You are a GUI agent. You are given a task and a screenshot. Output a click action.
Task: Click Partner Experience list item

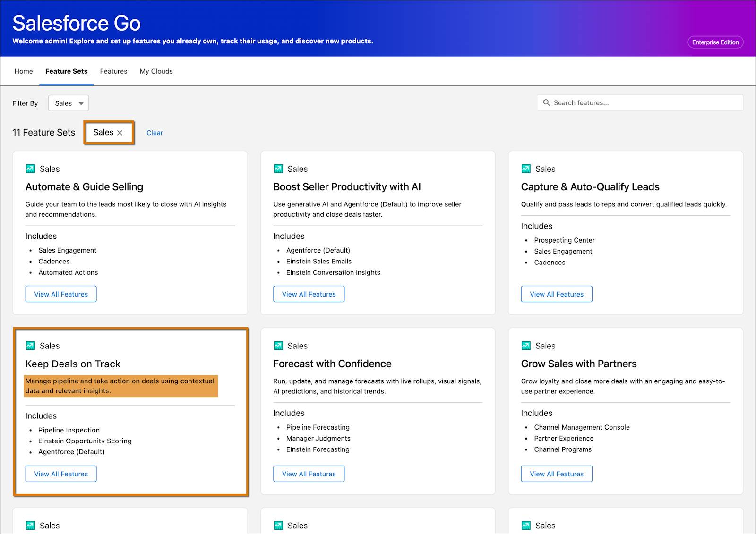click(x=564, y=438)
